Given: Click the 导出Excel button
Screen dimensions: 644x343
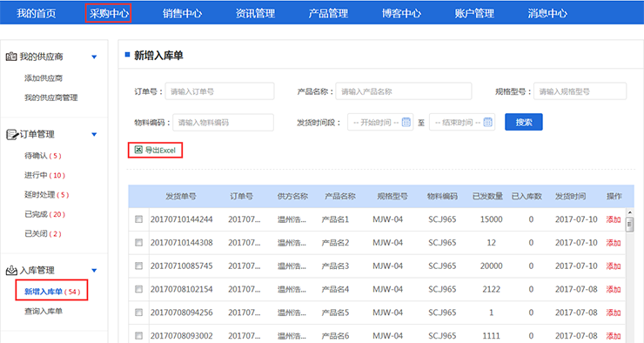Looking at the screenshot, I should click(x=155, y=151).
